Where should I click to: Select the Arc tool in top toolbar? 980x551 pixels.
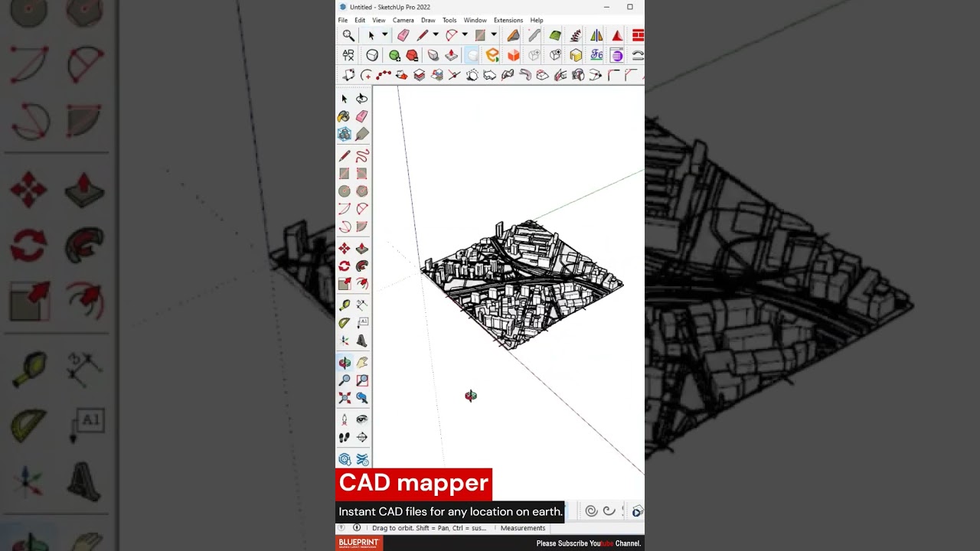coord(451,35)
